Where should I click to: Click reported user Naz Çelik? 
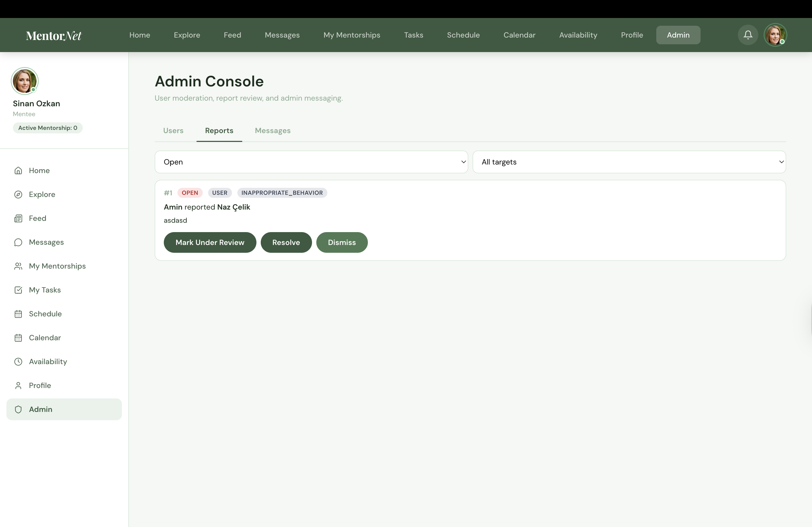234,207
